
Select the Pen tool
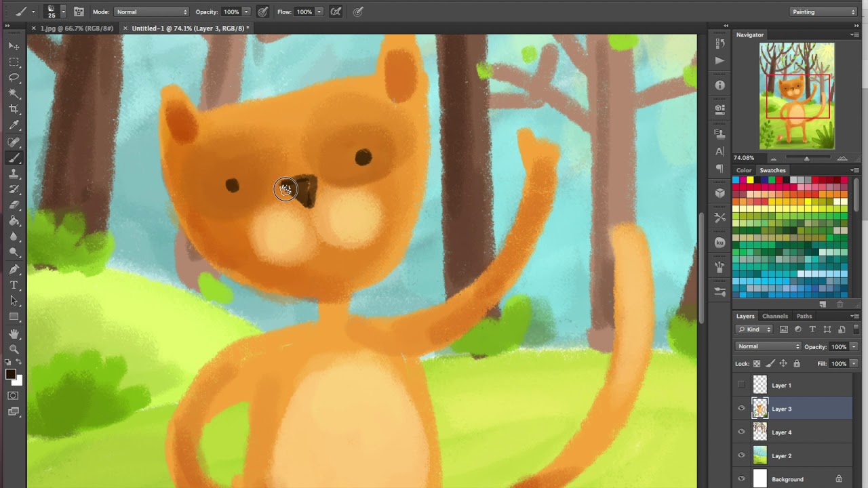click(x=14, y=269)
